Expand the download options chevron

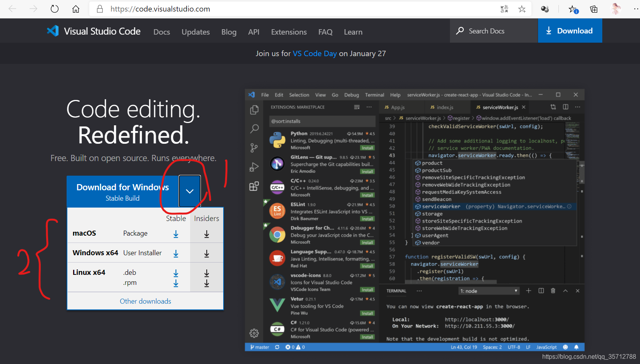pos(190,191)
